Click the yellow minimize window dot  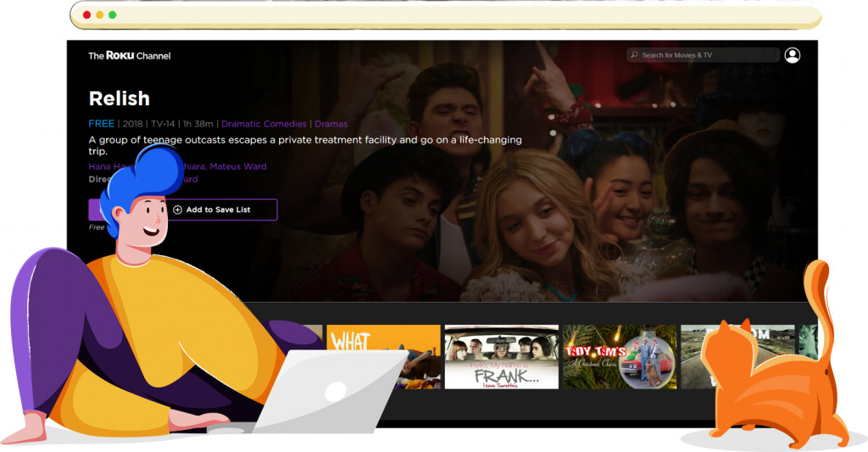(x=100, y=15)
